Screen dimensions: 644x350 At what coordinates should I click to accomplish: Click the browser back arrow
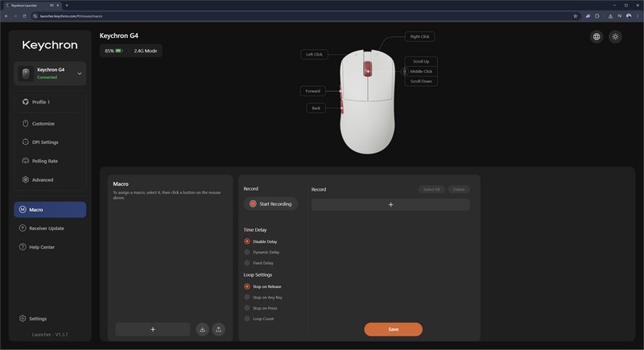[6, 16]
